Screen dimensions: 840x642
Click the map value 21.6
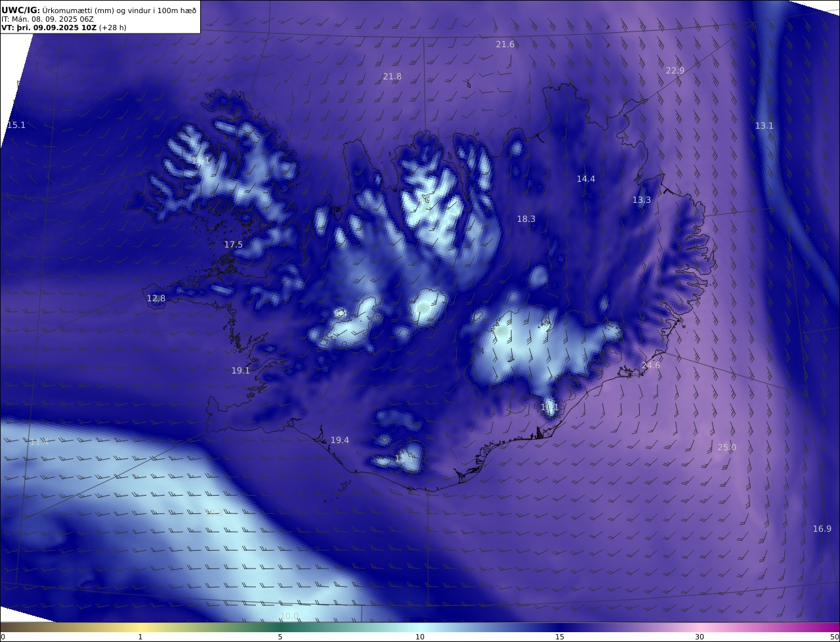tap(505, 44)
